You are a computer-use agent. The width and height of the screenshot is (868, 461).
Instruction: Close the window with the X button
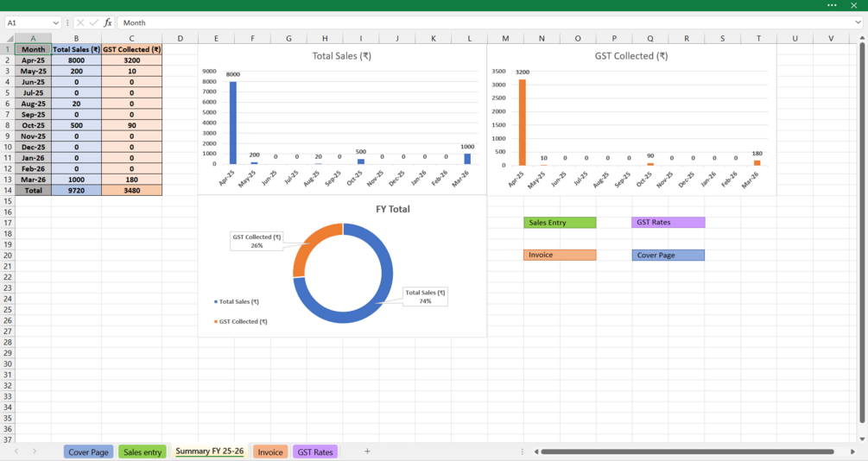(853, 5)
